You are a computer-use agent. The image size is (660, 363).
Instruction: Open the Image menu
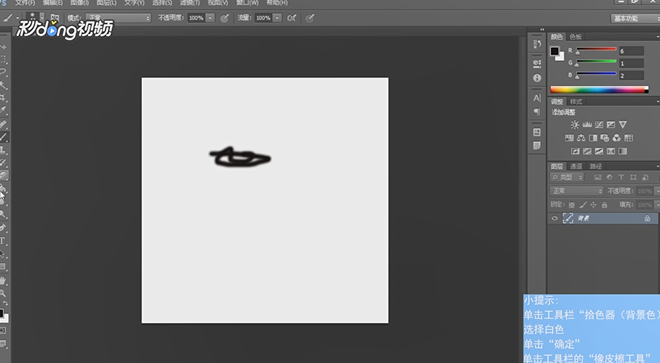pos(80,3)
